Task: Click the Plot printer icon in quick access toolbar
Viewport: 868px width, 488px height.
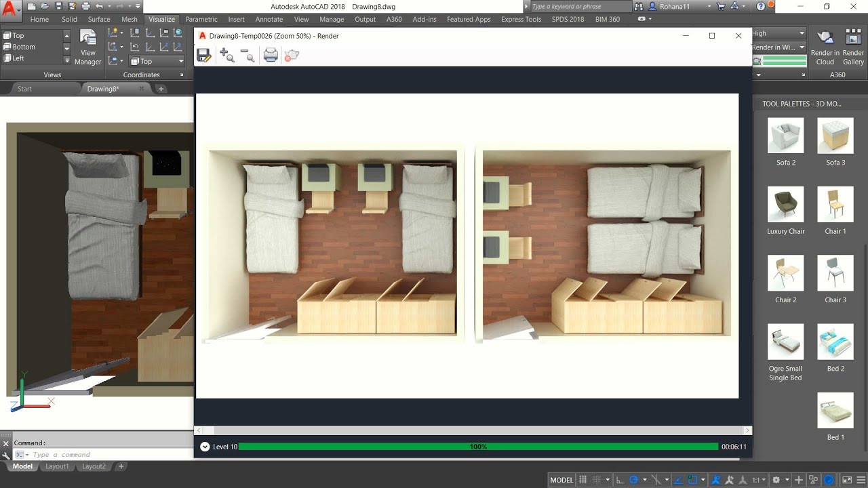Action: pos(85,6)
